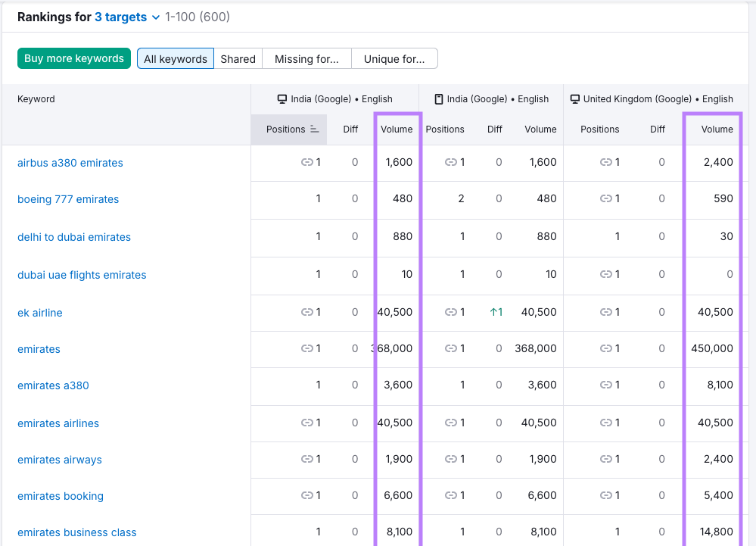Click the link icon in the dubai uae flights emirates row
Viewport: 756px width, 546px height.
point(605,274)
